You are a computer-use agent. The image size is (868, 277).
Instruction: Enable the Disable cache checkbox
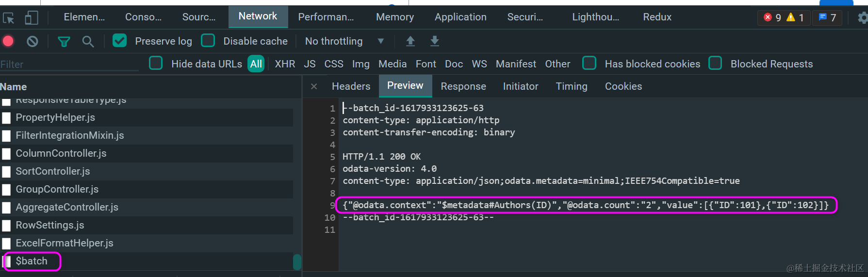tap(208, 40)
